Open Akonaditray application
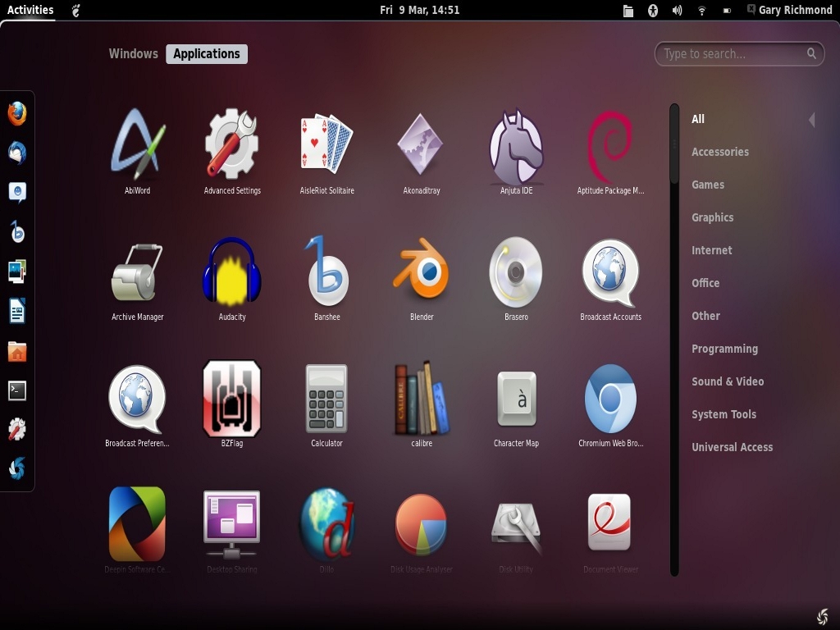Viewport: 840px width, 630px height. (x=422, y=151)
